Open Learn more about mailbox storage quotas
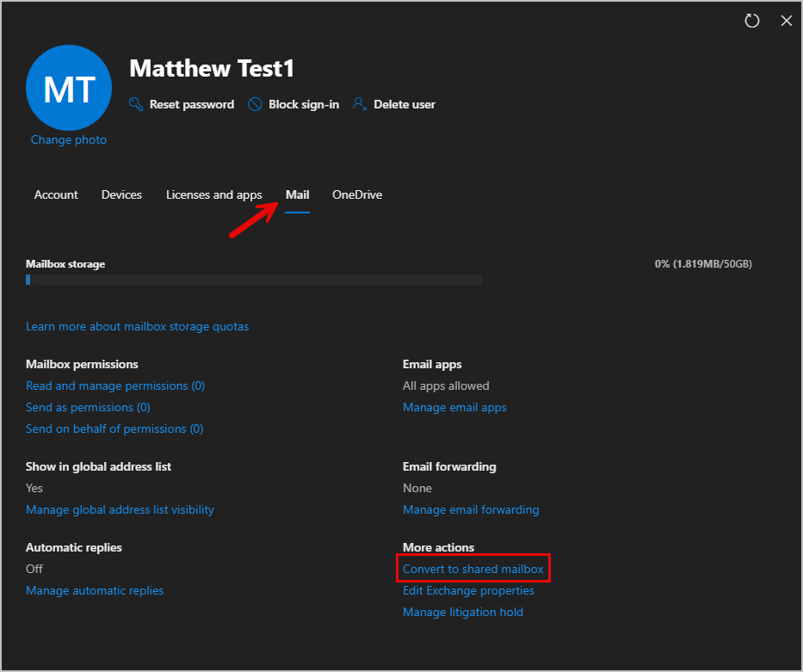The width and height of the screenshot is (803, 672). 137,326
